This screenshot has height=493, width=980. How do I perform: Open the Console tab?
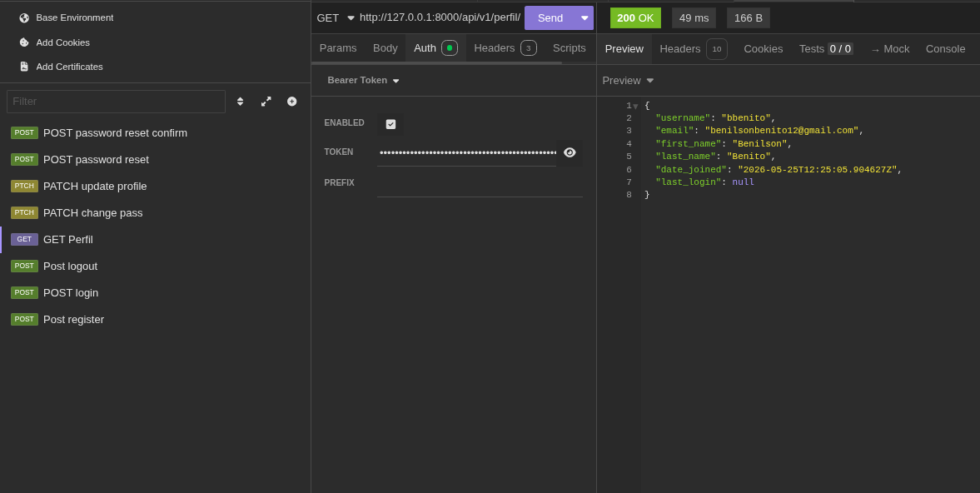click(946, 49)
